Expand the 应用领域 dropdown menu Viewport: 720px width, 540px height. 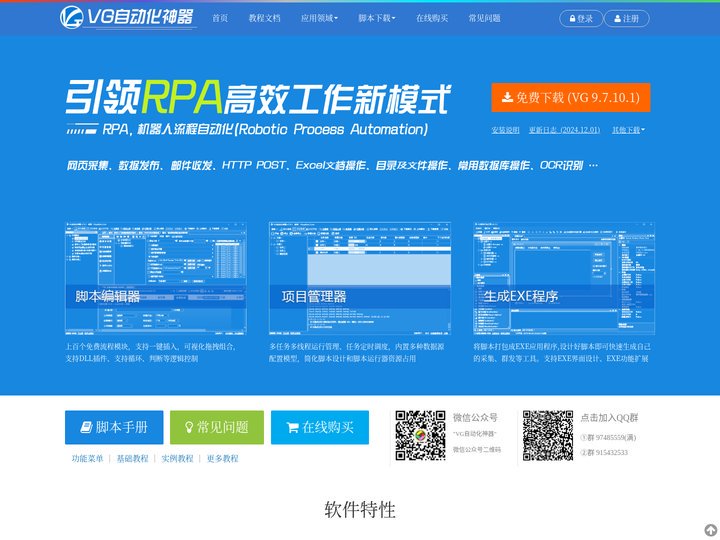(319, 18)
